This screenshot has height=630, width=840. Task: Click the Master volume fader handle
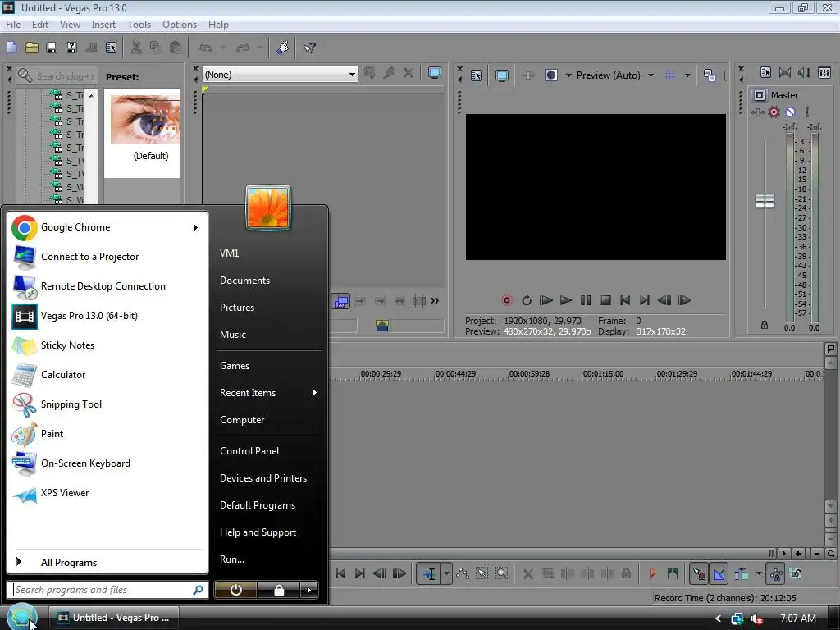click(x=765, y=202)
